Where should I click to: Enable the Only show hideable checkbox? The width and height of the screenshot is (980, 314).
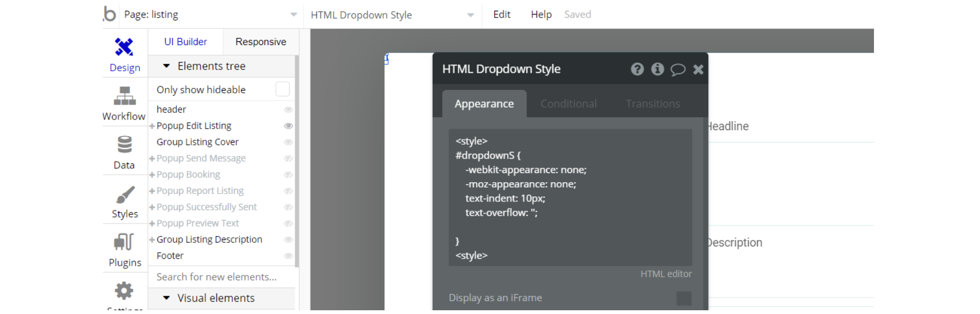click(282, 89)
